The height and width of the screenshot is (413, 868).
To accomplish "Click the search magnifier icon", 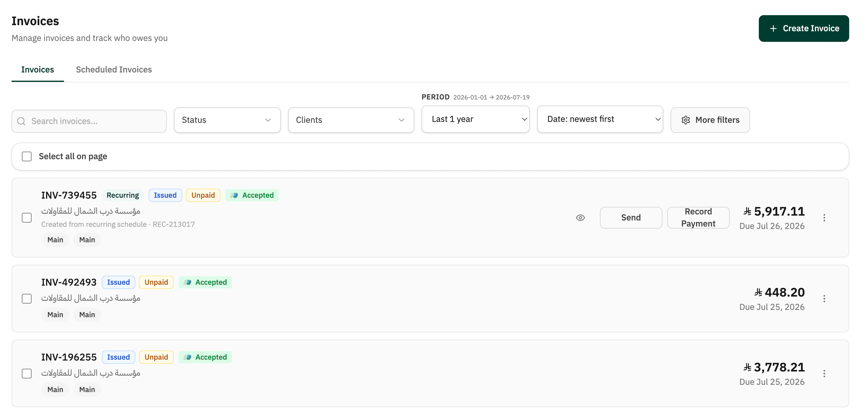I will (x=21, y=121).
